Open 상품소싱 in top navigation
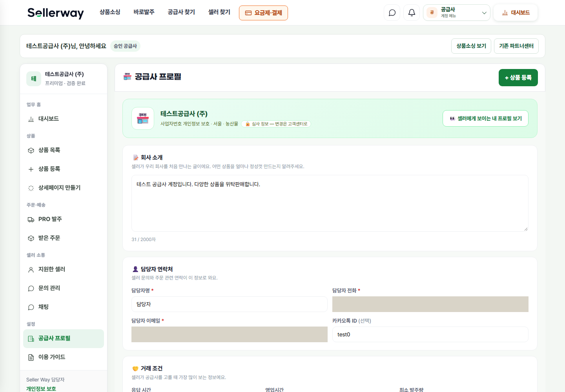The image size is (565, 392). click(110, 12)
